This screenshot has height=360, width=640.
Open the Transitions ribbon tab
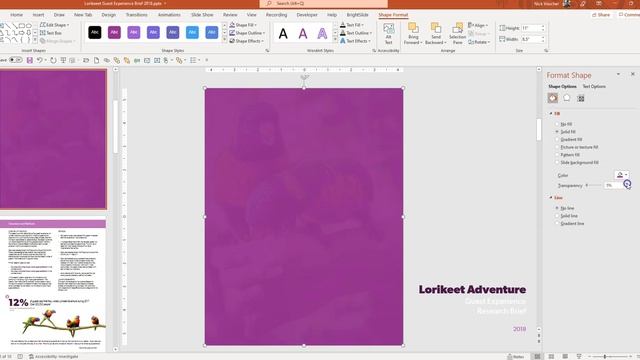(x=136, y=15)
